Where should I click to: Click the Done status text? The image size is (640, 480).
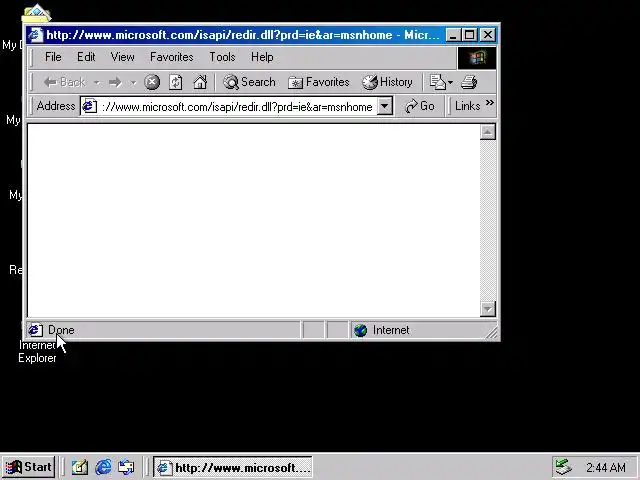coord(61,330)
